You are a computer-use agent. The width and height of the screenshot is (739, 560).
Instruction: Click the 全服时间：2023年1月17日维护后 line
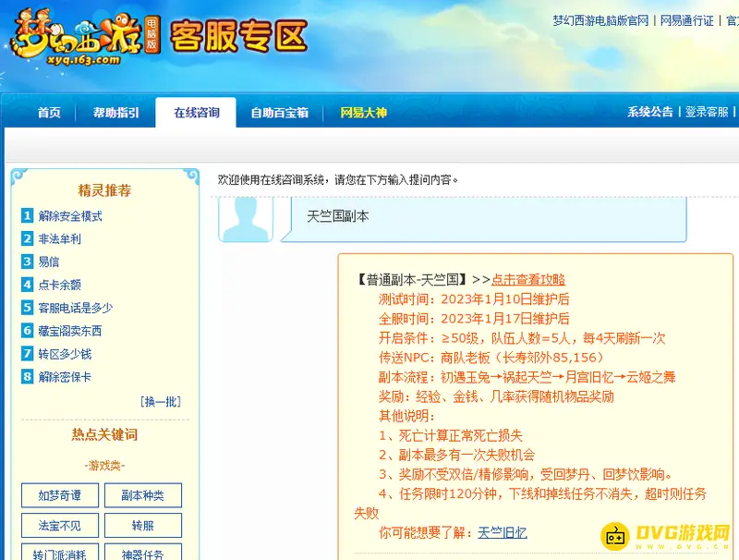click(x=474, y=319)
